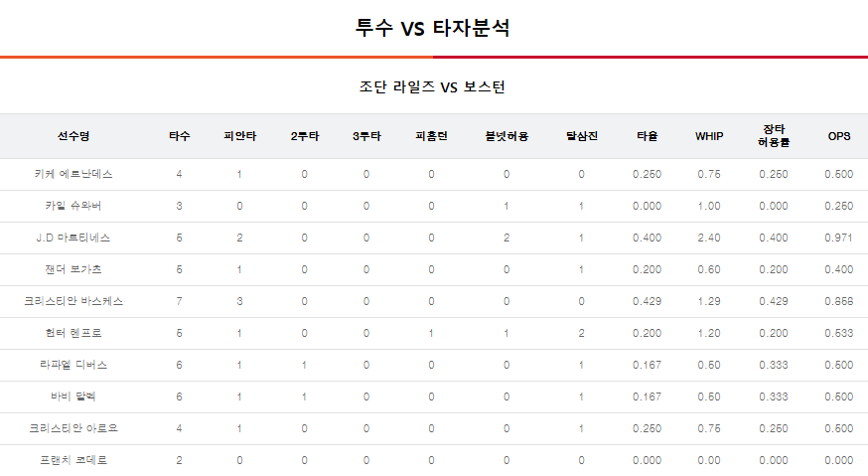The width and height of the screenshot is (868, 476).
Task: Click 2루타 value '1' for 바비 달벡
Action: (x=305, y=397)
